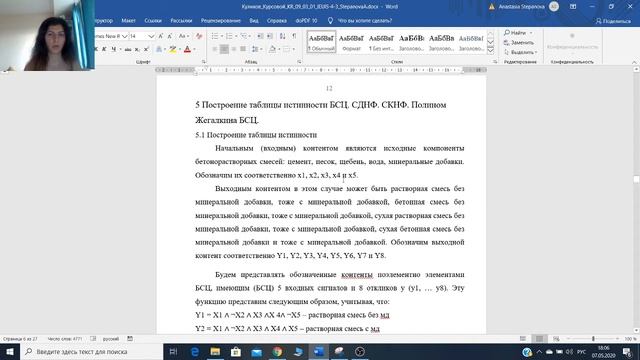Open Paragraph dialog launcher
640x360 pixels.
(299, 62)
